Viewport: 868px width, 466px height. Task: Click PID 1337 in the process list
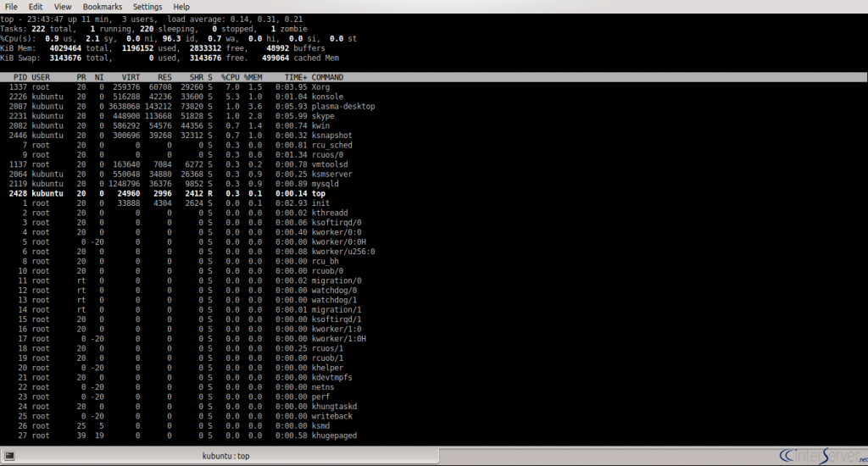coord(18,87)
